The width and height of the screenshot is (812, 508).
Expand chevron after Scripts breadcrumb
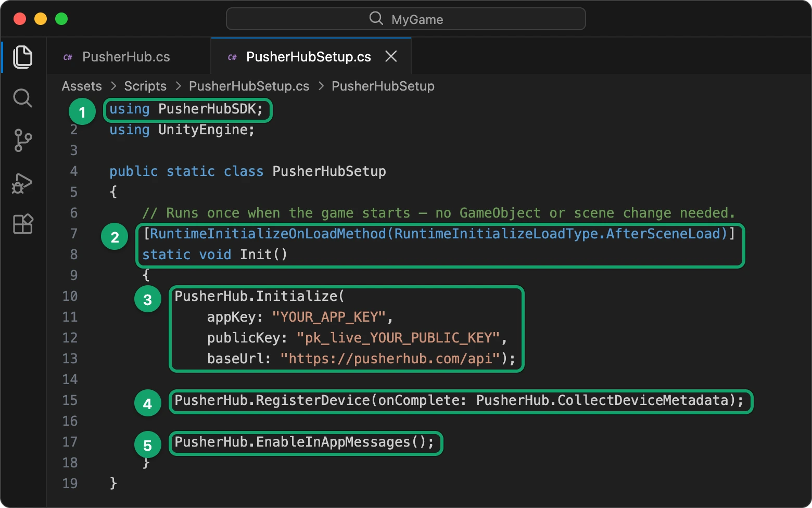(178, 86)
